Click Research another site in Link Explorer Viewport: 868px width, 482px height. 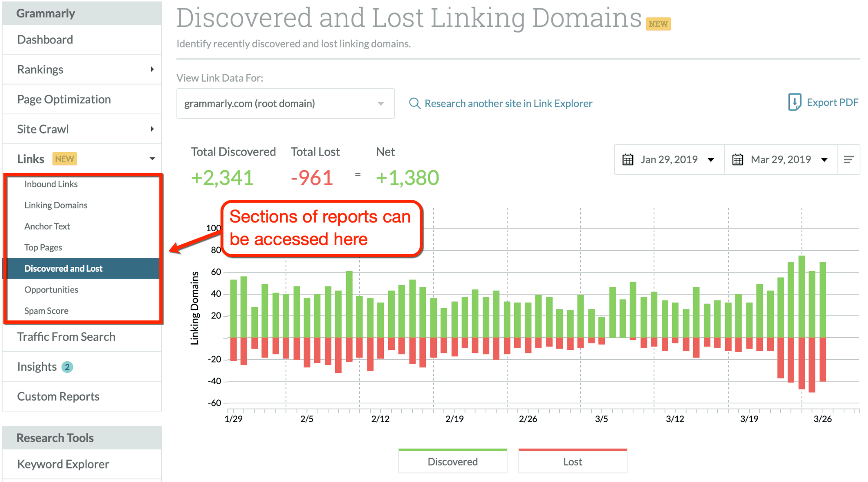tap(508, 103)
